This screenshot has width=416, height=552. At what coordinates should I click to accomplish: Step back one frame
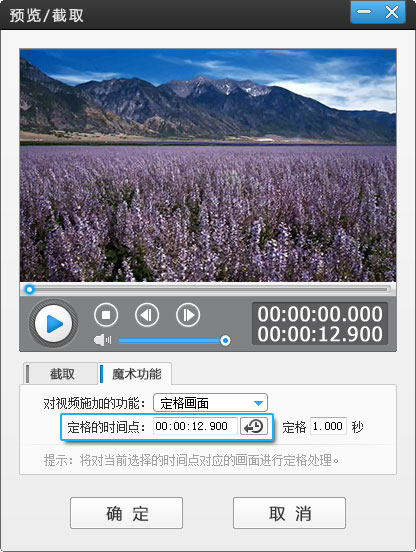click(147, 314)
